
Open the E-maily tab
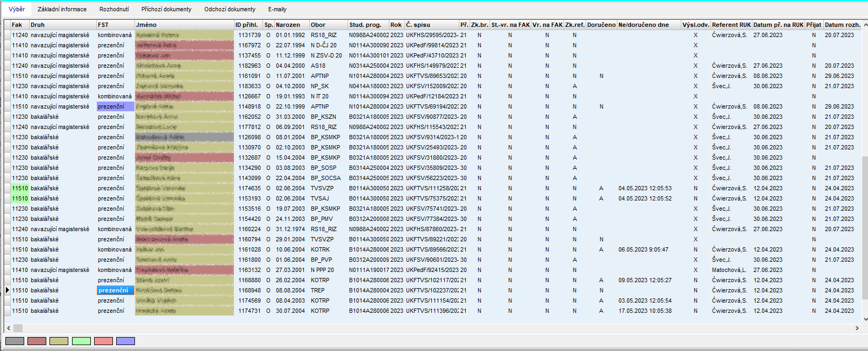pos(278,9)
